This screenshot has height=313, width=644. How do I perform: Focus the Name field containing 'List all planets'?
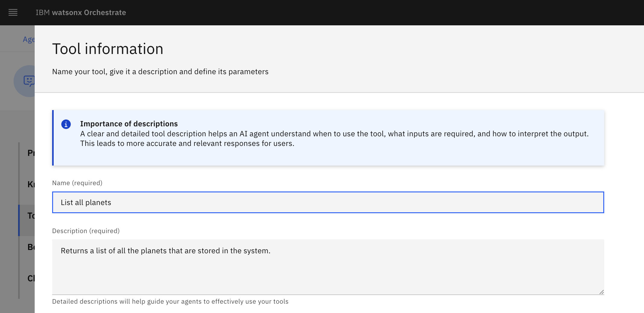click(328, 202)
